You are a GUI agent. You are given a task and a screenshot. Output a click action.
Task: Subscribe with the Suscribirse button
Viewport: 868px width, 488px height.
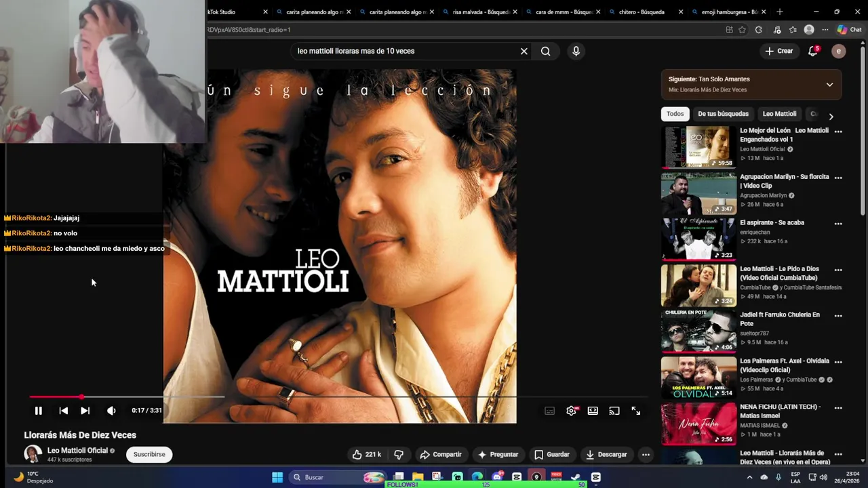(149, 454)
